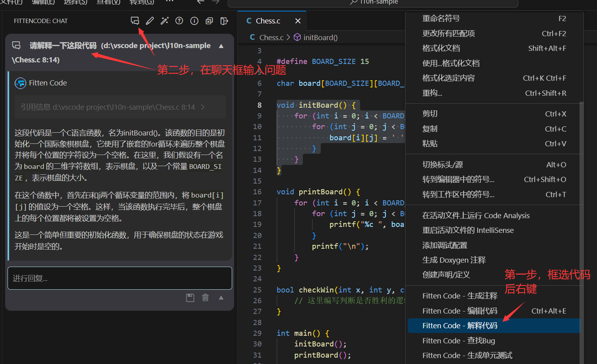Click the 'int main() {' code line
The height and width of the screenshot is (364, 597).
point(303,333)
